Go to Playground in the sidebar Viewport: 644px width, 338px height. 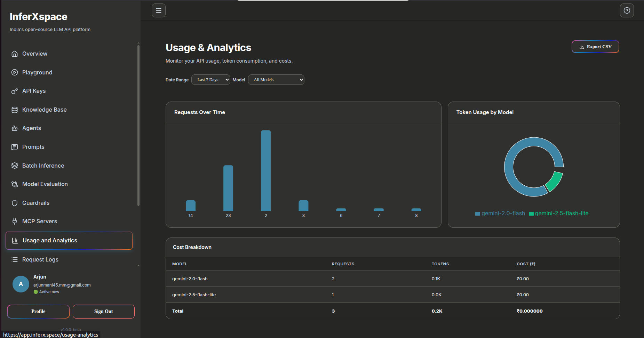[37, 72]
